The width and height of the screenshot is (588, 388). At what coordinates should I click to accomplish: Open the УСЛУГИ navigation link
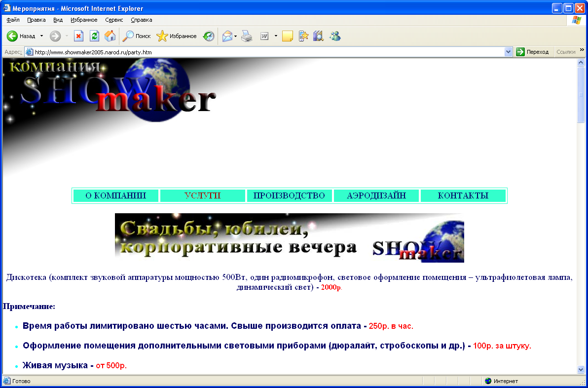coord(203,195)
